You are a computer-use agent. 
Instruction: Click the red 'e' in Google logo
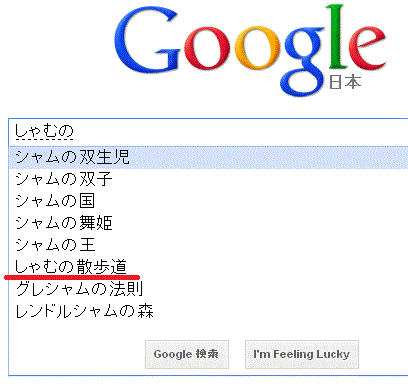point(367,49)
